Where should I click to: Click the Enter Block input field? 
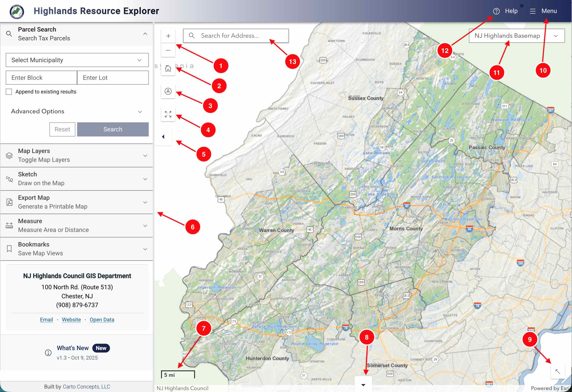click(x=41, y=78)
